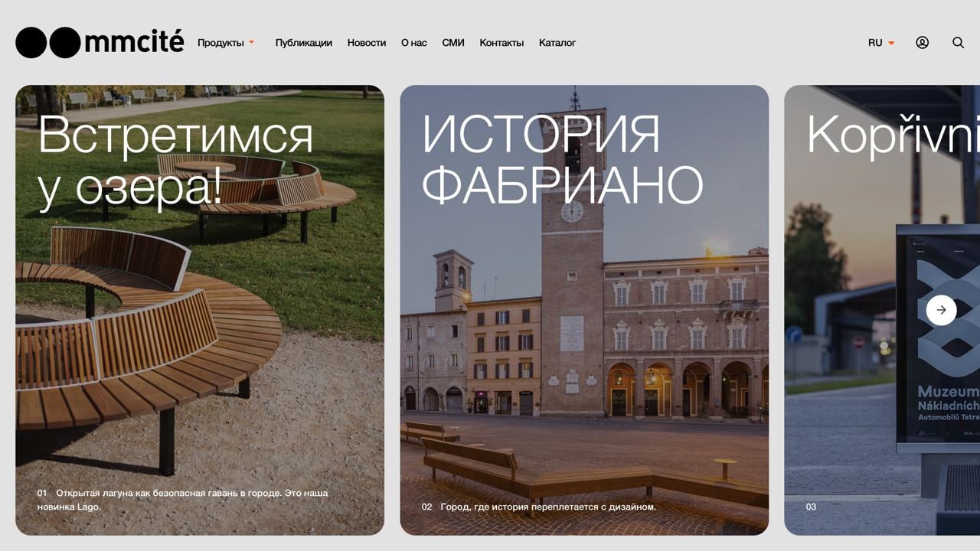Select the curved bench photo card

(200, 310)
